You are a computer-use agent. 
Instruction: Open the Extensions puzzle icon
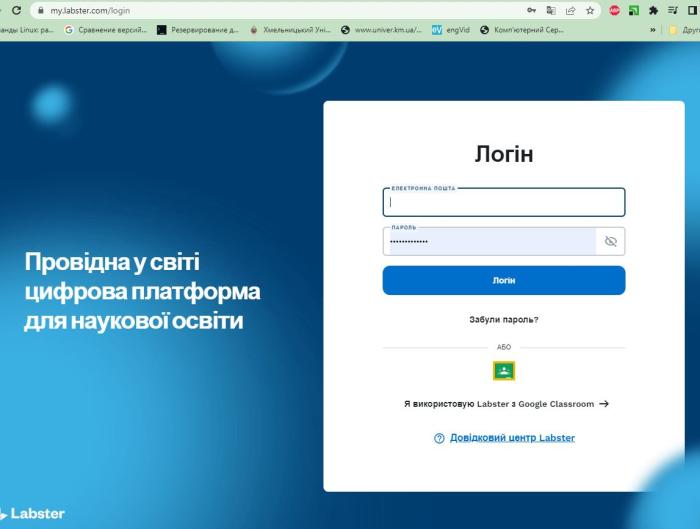pos(653,10)
